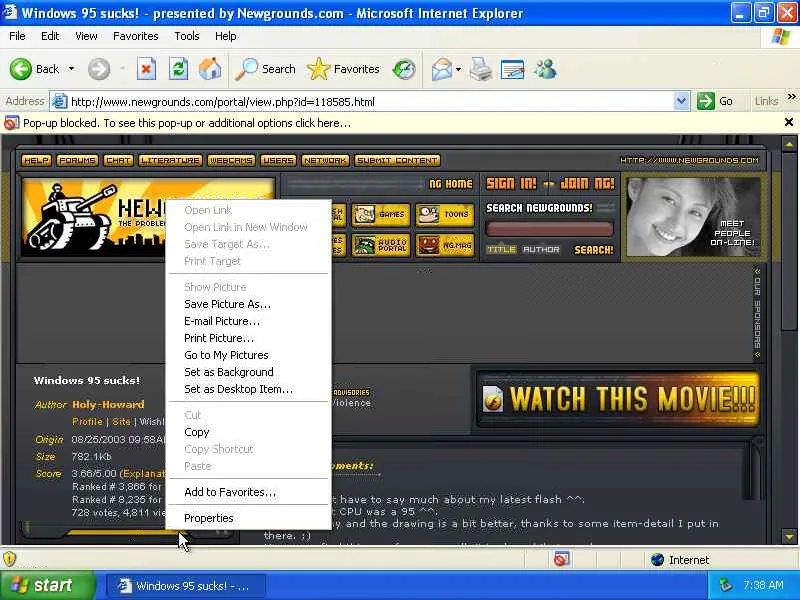Stop page loading with red X icon
Viewport: 800px width, 600px height.
[x=146, y=69]
